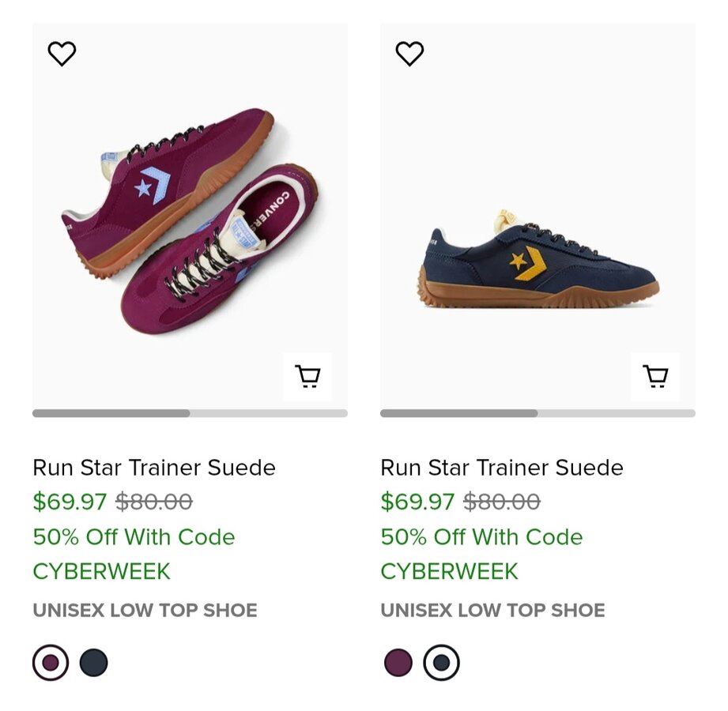Viewport: 728px width, 711px height.
Task: Add navy shoe to cart
Action: coord(655,376)
